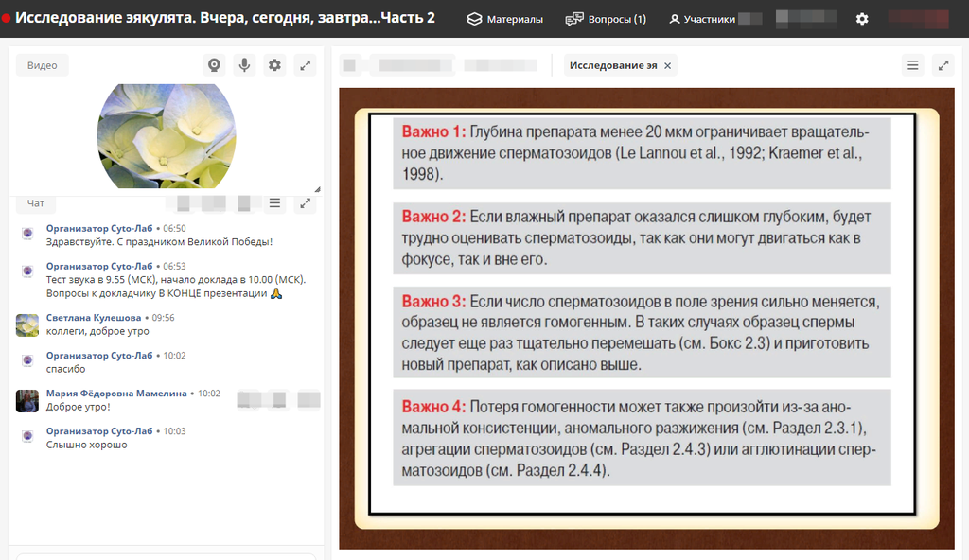969x560 pixels.
Task: Toggle the webcam in the video panel
Action: pyautogui.click(x=215, y=65)
